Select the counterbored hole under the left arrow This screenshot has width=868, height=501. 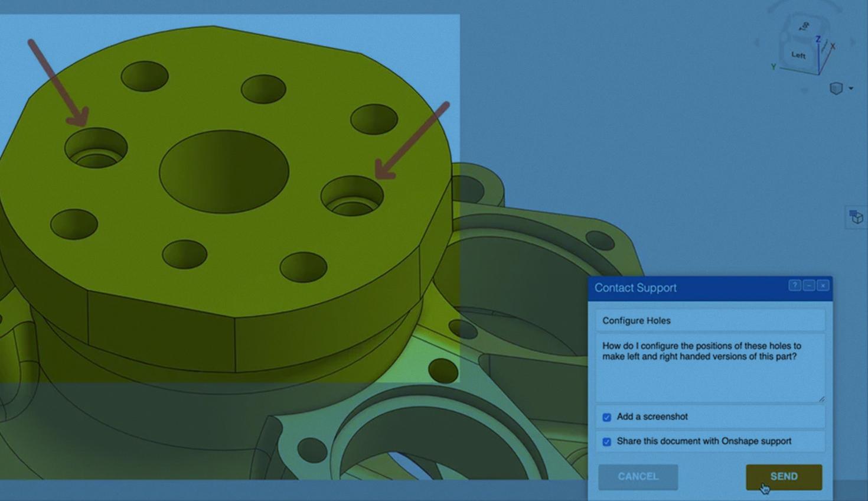96,148
